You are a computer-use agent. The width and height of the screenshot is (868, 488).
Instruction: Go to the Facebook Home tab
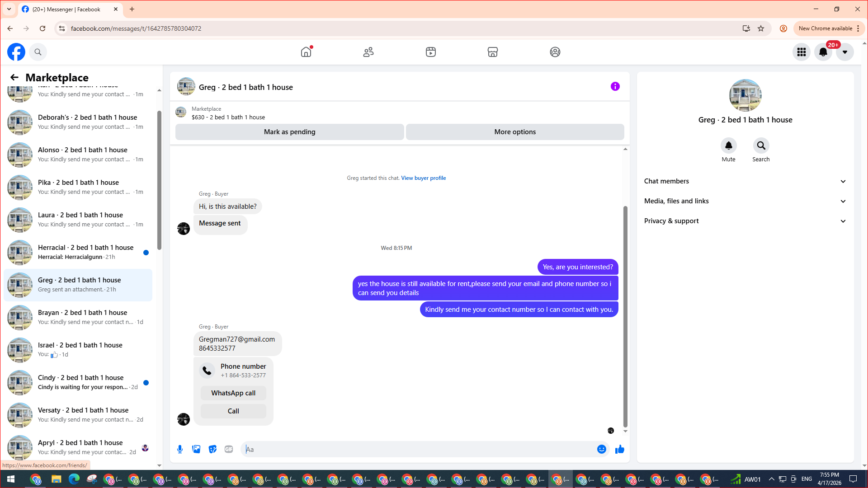(306, 52)
